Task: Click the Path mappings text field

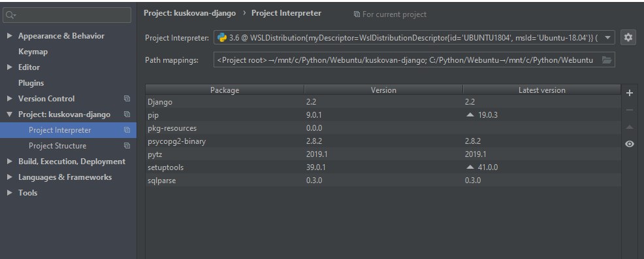Action: point(414,60)
